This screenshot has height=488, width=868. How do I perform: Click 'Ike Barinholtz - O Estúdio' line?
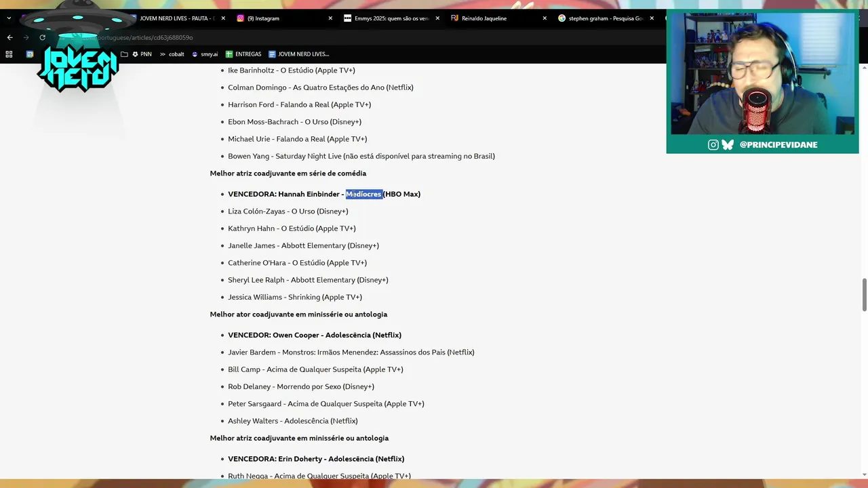coord(292,70)
